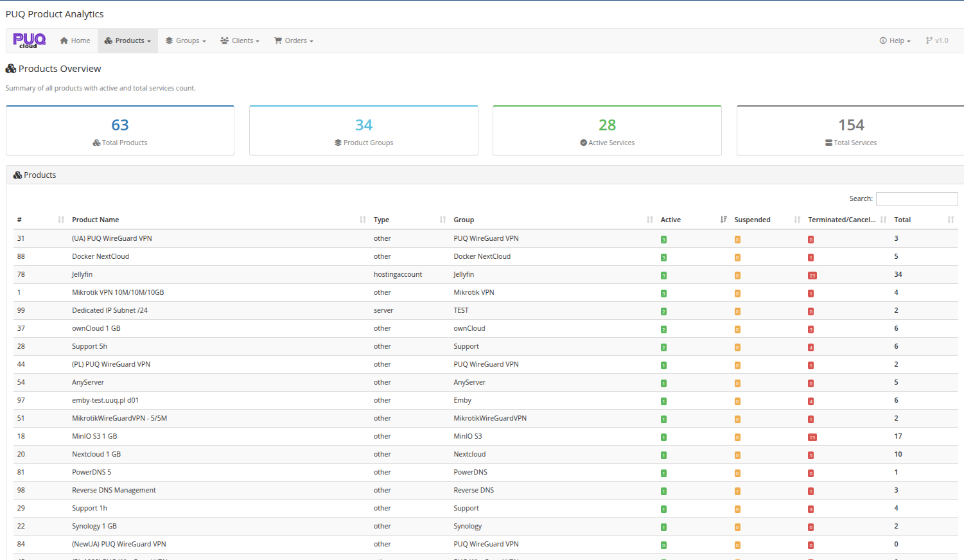Viewport: 964px width, 560px height.
Task: Click the PUQ cloud logo
Action: (29, 40)
